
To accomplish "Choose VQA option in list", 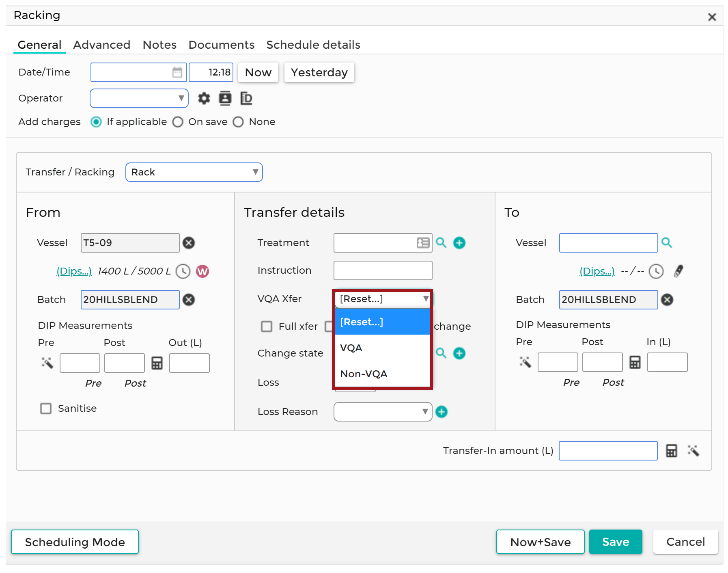I will tap(382, 348).
